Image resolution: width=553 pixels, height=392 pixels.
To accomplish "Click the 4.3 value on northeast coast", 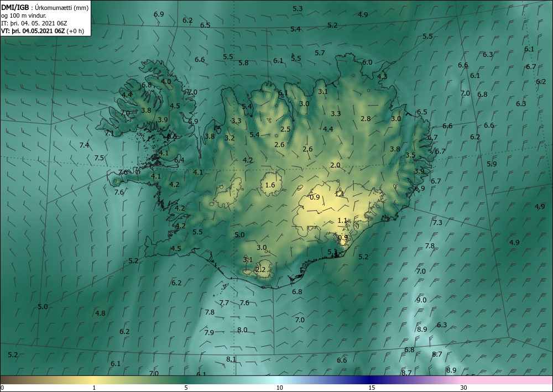I will click(382, 76).
